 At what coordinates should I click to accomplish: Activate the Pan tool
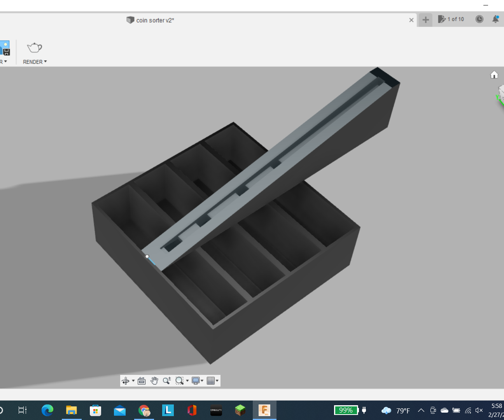(x=154, y=381)
